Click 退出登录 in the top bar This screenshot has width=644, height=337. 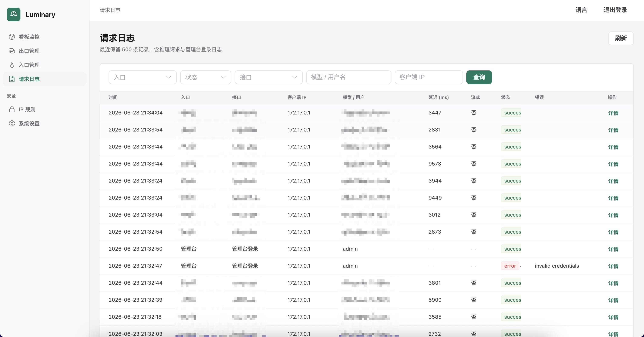[x=615, y=10]
